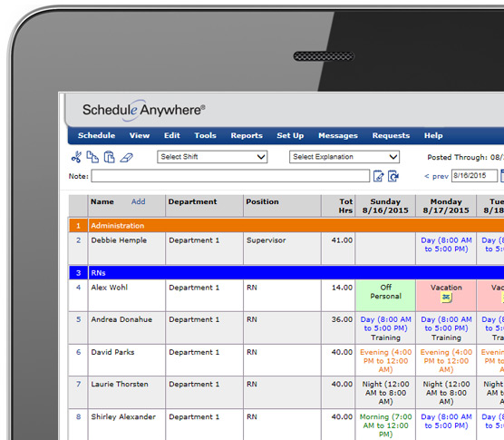Click row number 2

point(79,240)
